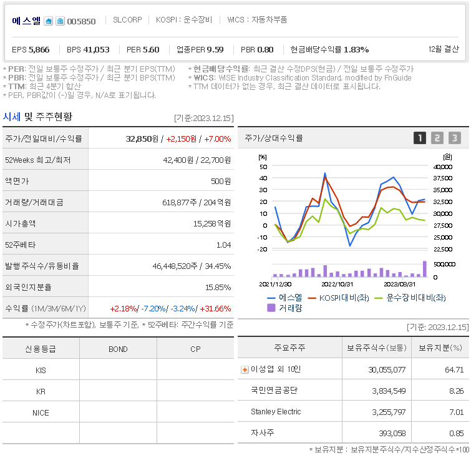
Task: Select the PBR 0.80 value
Action: coord(257,49)
